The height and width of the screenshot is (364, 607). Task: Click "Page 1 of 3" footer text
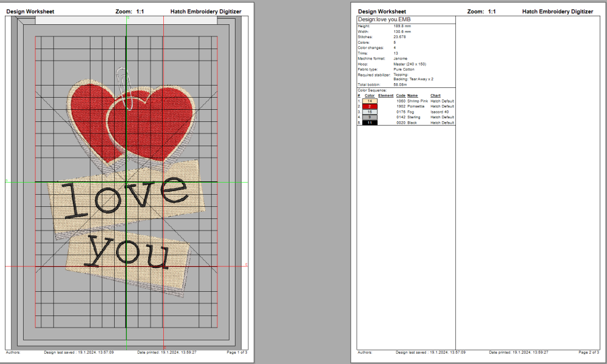pyautogui.click(x=237, y=352)
